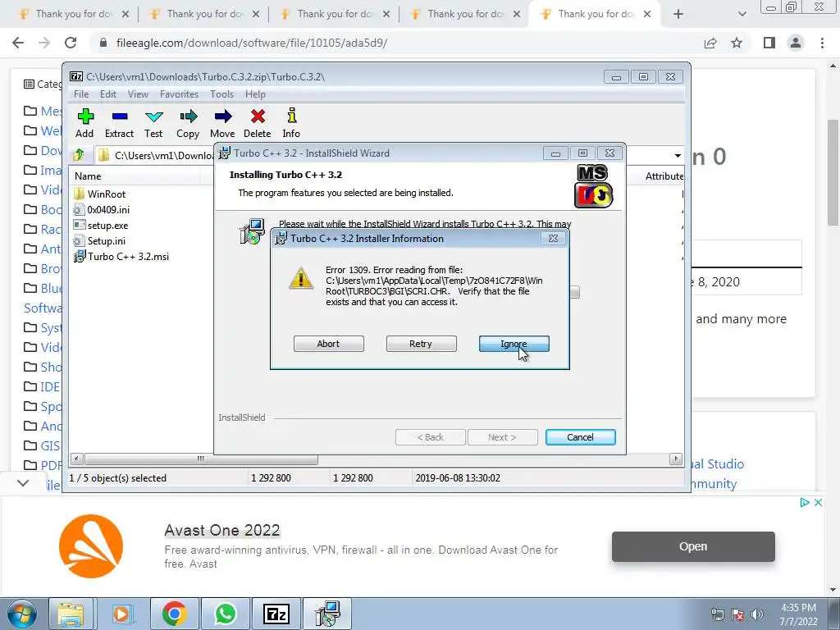
Task: Click the volume speaker tray icon
Action: click(757, 614)
